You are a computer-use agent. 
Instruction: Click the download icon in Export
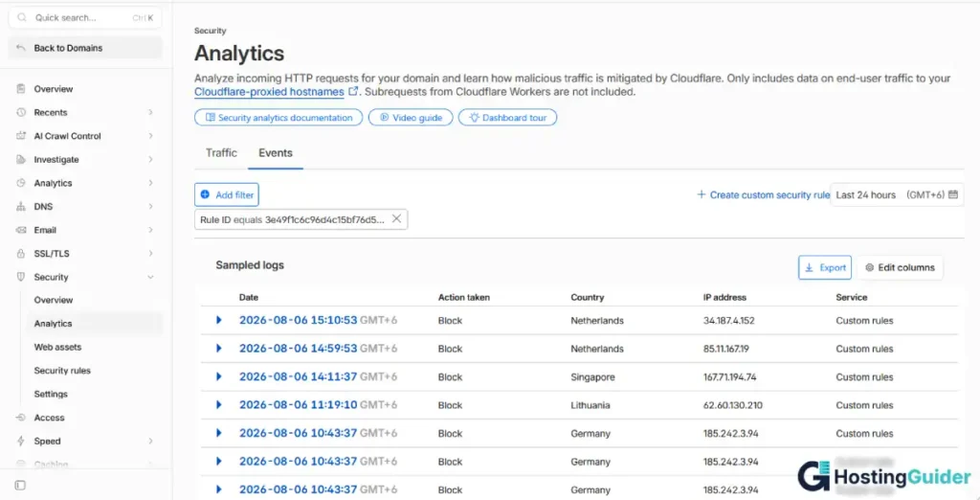(810, 268)
